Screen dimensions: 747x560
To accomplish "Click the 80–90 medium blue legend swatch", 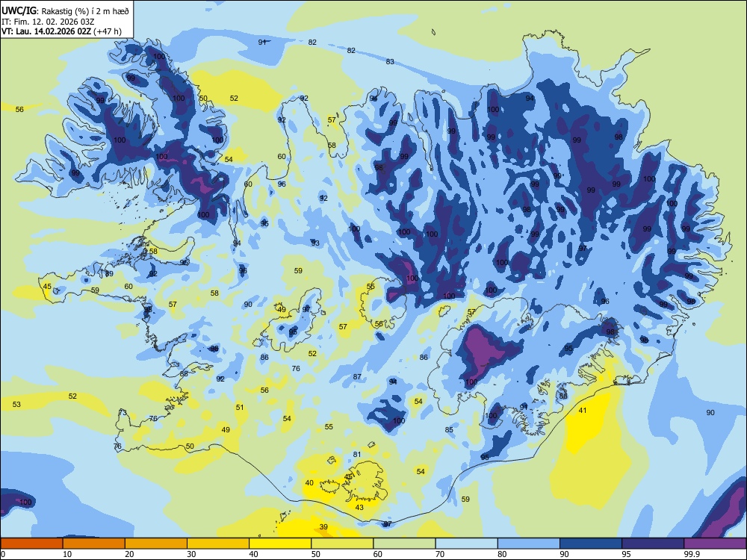I will (528, 544).
